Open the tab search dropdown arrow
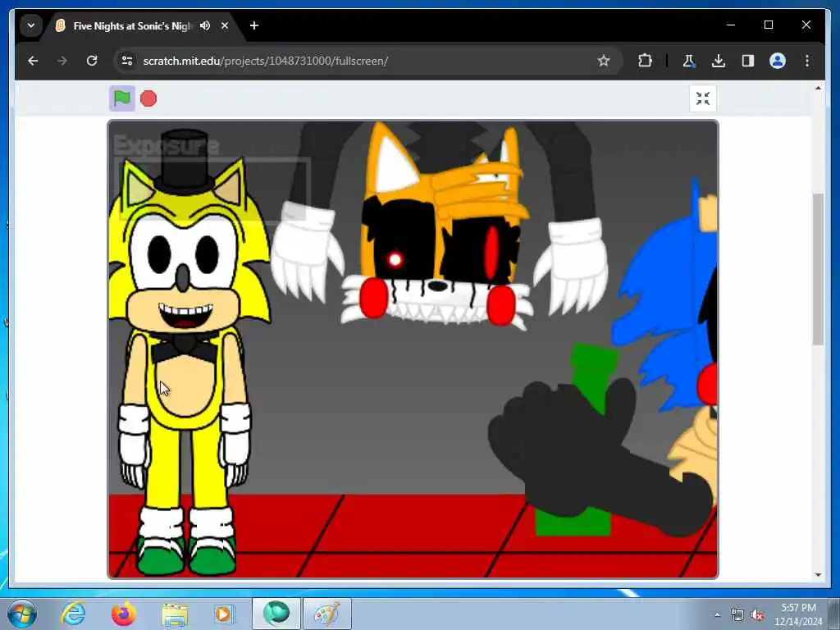This screenshot has width=840, height=630. pos(31,25)
